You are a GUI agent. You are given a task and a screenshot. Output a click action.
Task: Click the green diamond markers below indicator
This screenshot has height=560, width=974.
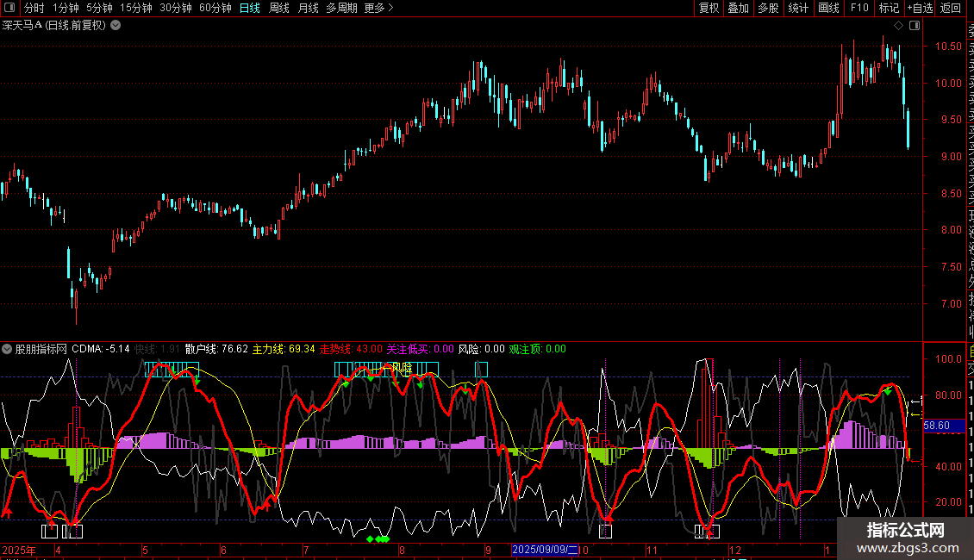(378, 538)
